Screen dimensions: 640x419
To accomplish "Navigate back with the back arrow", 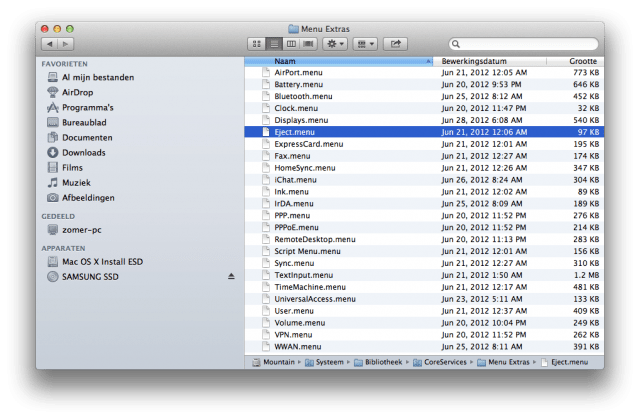I will [x=47, y=44].
